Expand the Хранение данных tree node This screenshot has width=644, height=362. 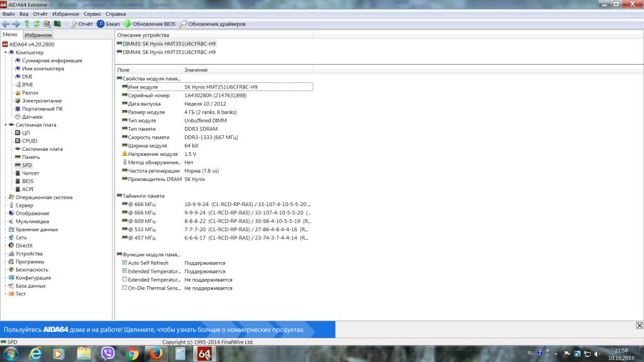point(5,229)
